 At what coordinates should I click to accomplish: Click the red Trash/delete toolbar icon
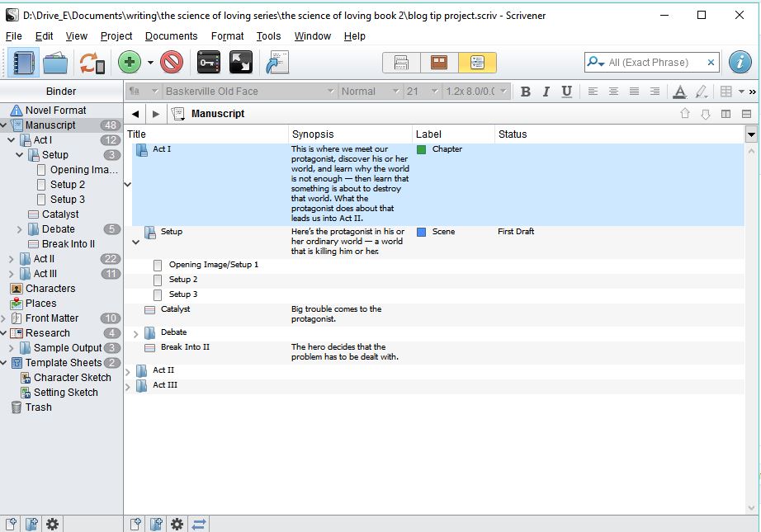172,63
